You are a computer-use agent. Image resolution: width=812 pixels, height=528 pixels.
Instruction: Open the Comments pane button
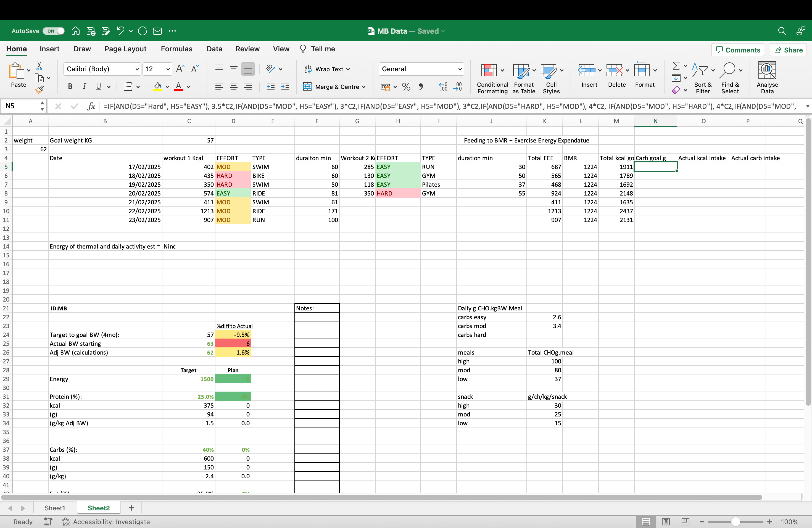[x=738, y=50]
